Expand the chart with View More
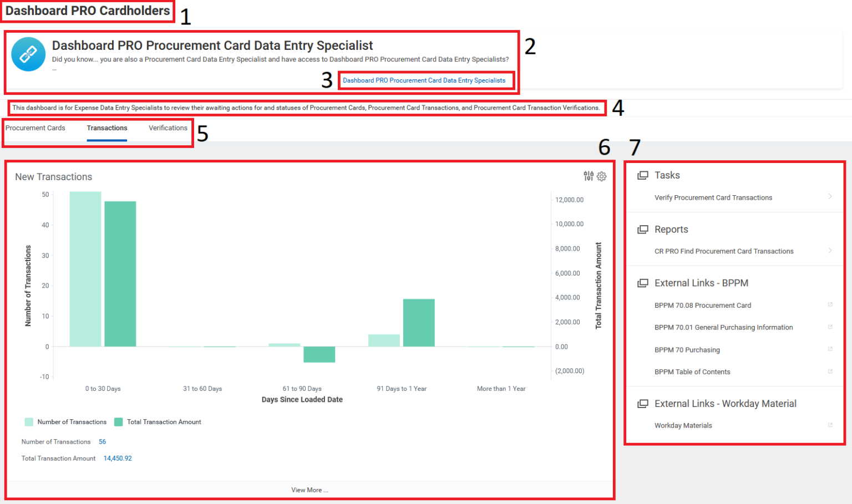 tap(310, 490)
